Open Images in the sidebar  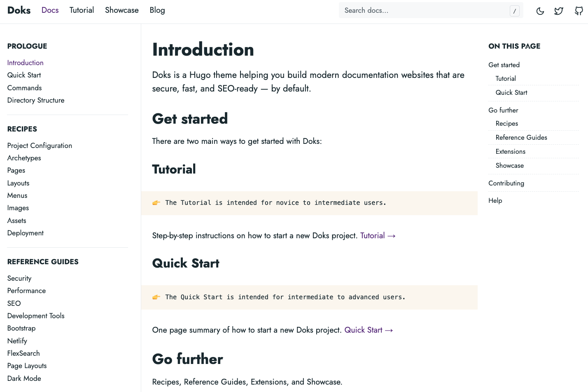click(18, 208)
